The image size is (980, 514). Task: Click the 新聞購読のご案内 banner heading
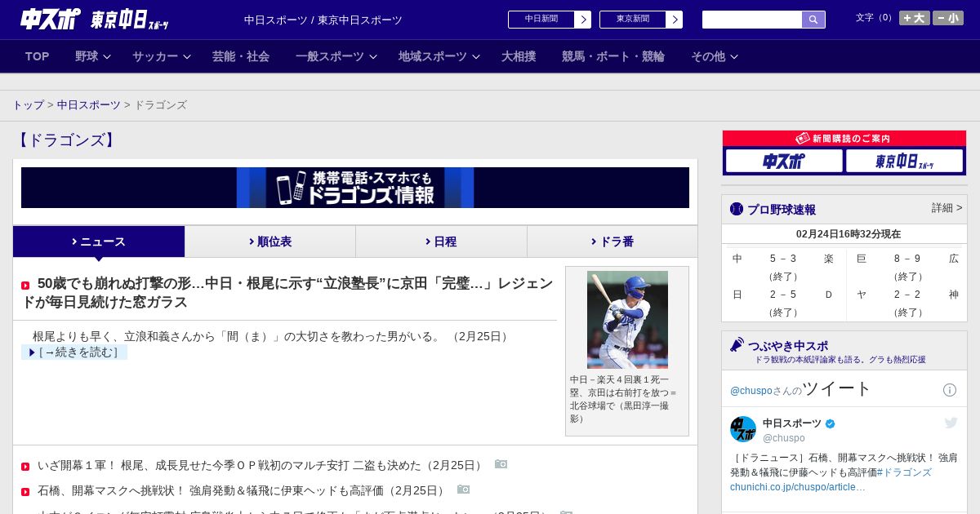coord(844,139)
